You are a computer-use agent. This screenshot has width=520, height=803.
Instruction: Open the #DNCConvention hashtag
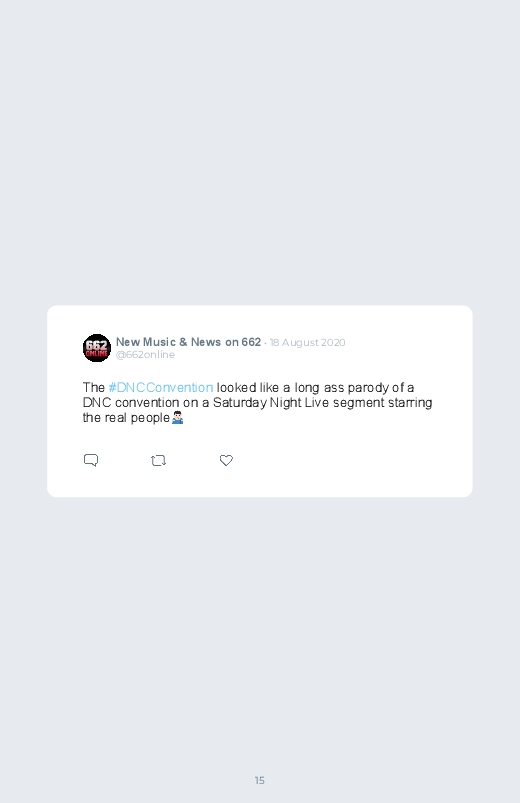click(161, 387)
